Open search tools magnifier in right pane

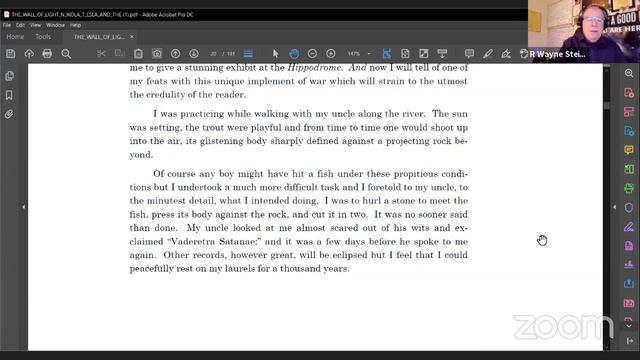[x=629, y=73]
